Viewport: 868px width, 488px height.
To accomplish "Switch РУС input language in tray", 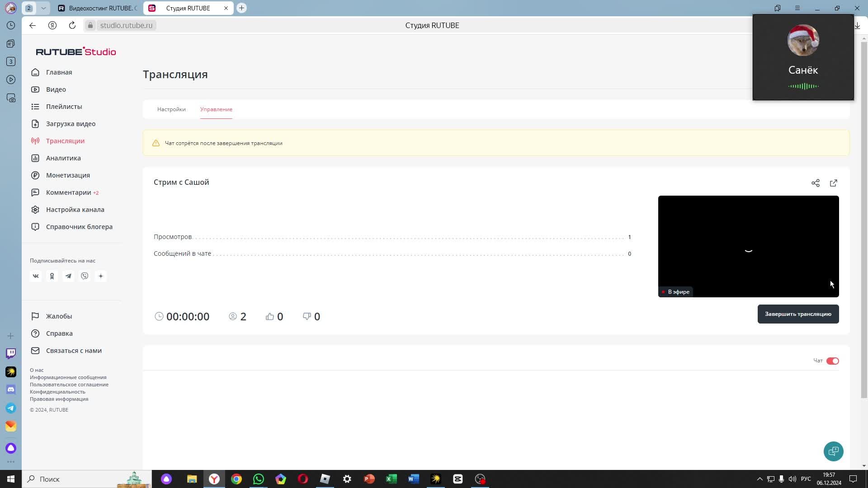I will point(806,479).
